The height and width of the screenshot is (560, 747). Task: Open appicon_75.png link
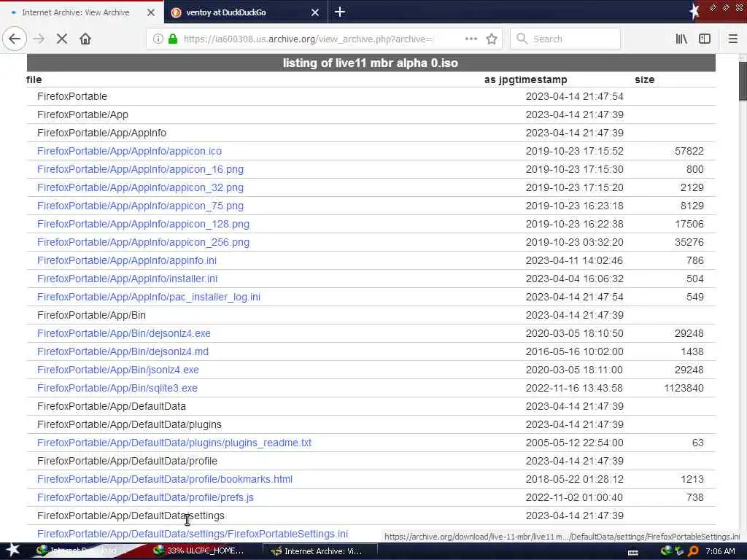[x=140, y=206]
